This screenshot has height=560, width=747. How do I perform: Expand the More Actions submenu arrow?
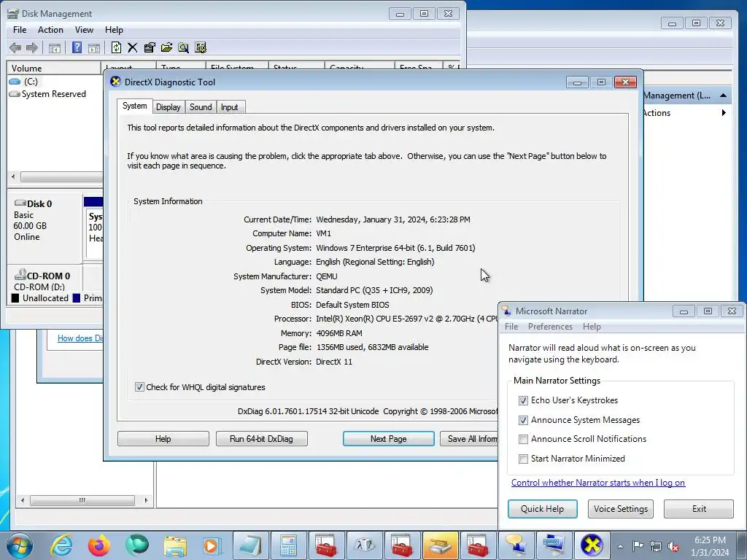pos(724,113)
